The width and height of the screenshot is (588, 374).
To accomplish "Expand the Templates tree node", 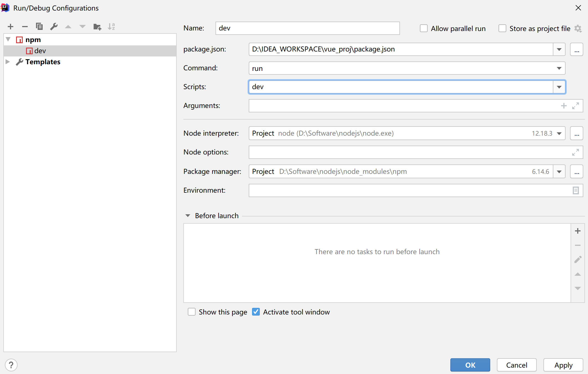I will 8,62.
